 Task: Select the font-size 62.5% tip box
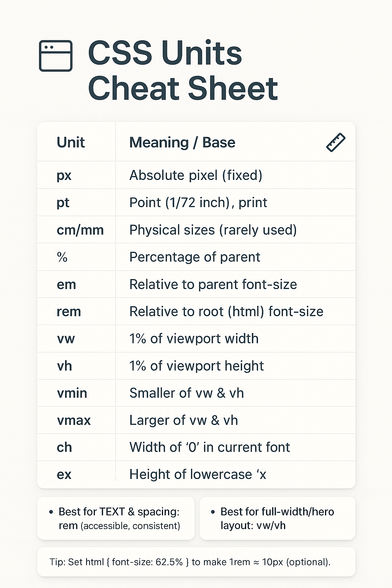pos(196,562)
